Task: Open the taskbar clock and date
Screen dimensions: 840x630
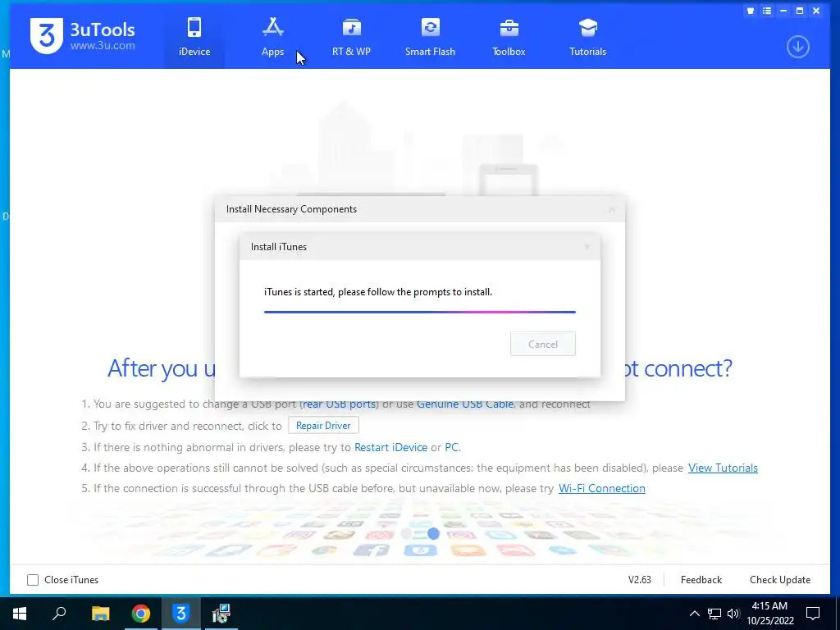Action: click(x=769, y=614)
